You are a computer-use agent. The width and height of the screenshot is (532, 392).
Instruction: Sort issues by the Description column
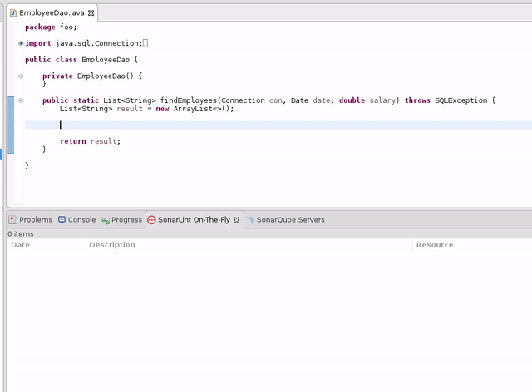coord(249,245)
